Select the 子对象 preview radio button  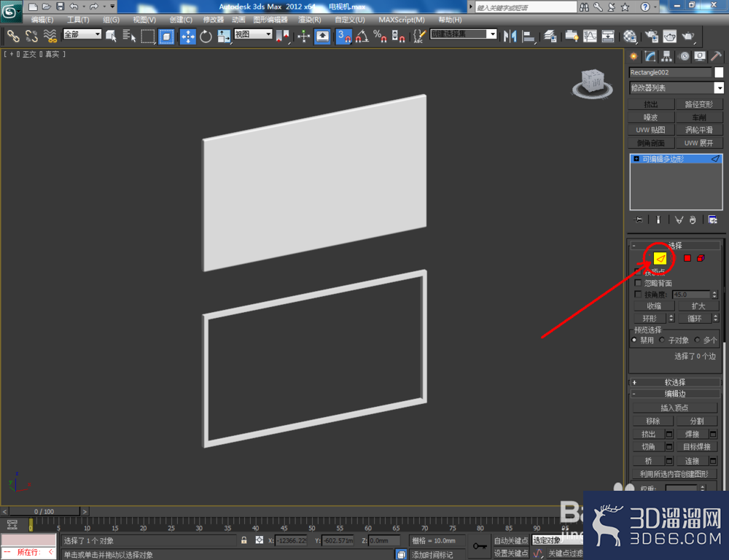coord(662,340)
